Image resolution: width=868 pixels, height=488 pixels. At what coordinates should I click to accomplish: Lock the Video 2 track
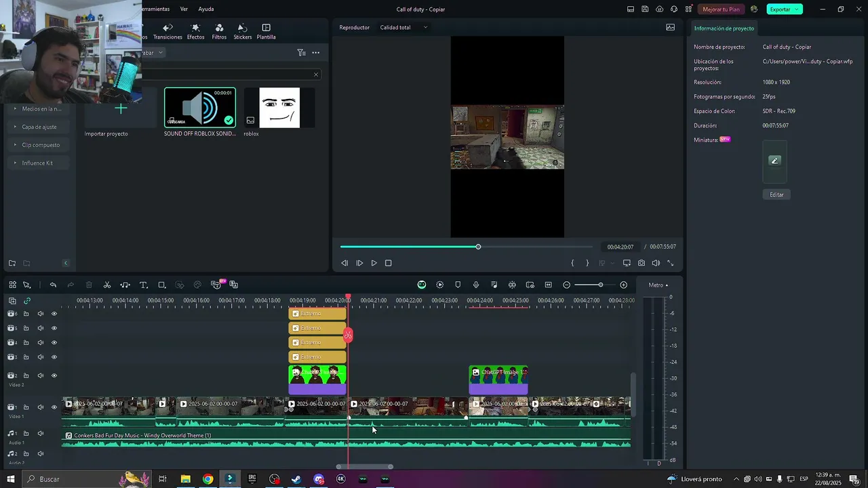click(x=26, y=375)
